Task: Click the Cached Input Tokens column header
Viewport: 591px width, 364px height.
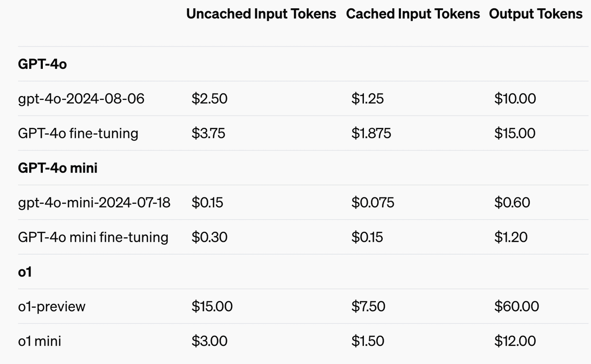Action: click(413, 14)
